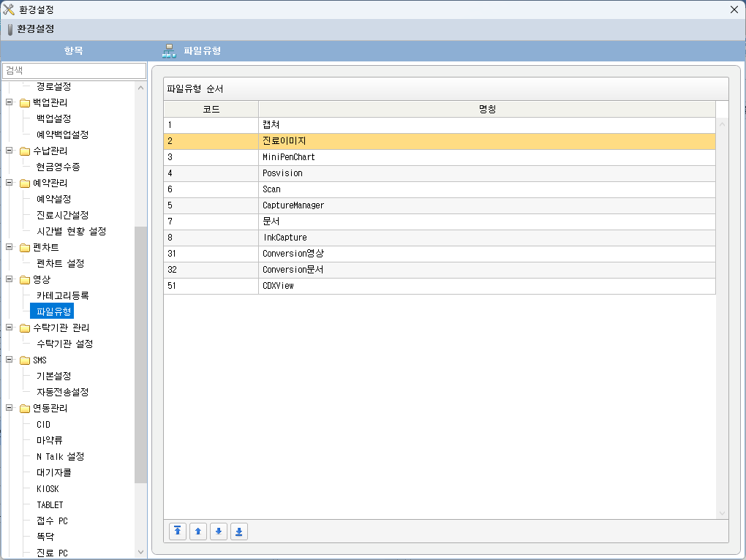Click the SMS folder icon
The image size is (746, 560).
click(x=24, y=360)
